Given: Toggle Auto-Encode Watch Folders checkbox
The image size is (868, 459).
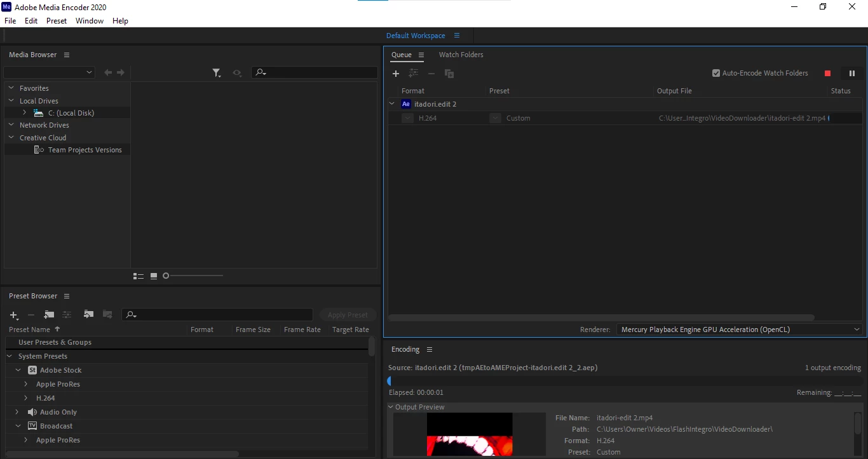Looking at the screenshot, I should 716,73.
